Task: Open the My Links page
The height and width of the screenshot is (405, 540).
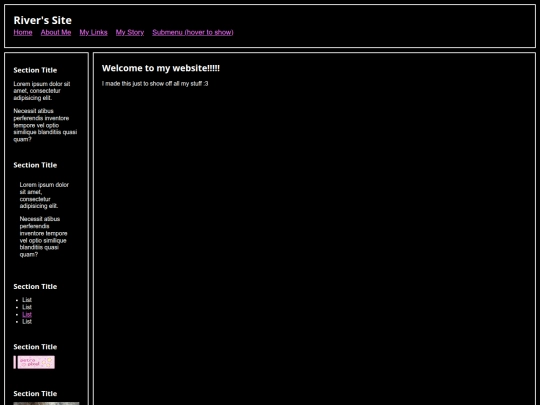Action: pyautogui.click(x=93, y=32)
